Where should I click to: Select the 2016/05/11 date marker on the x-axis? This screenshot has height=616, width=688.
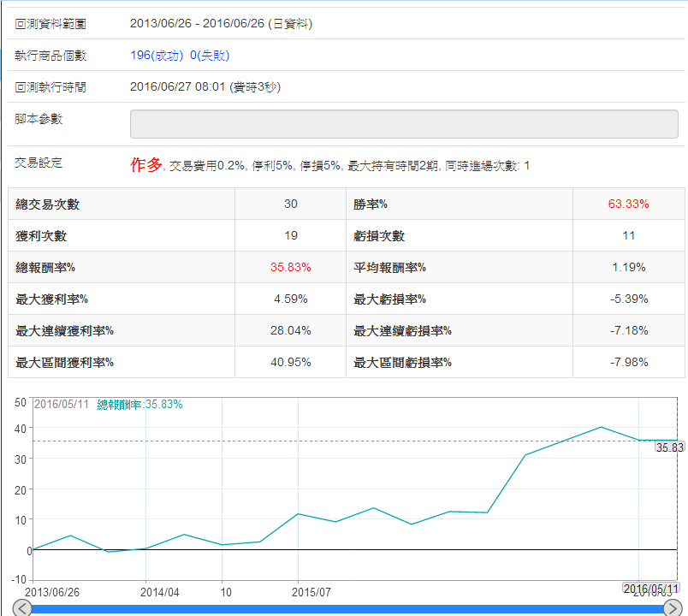pos(650,589)
